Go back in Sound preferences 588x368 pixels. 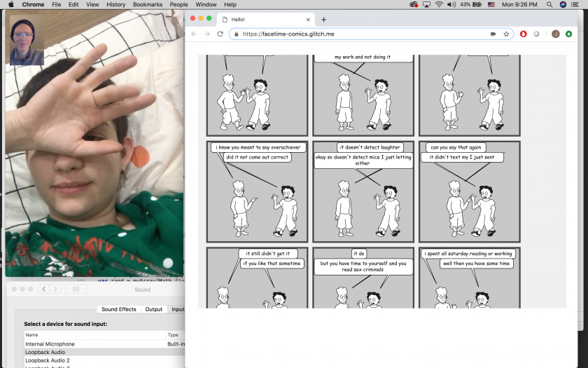pos(44,289)
